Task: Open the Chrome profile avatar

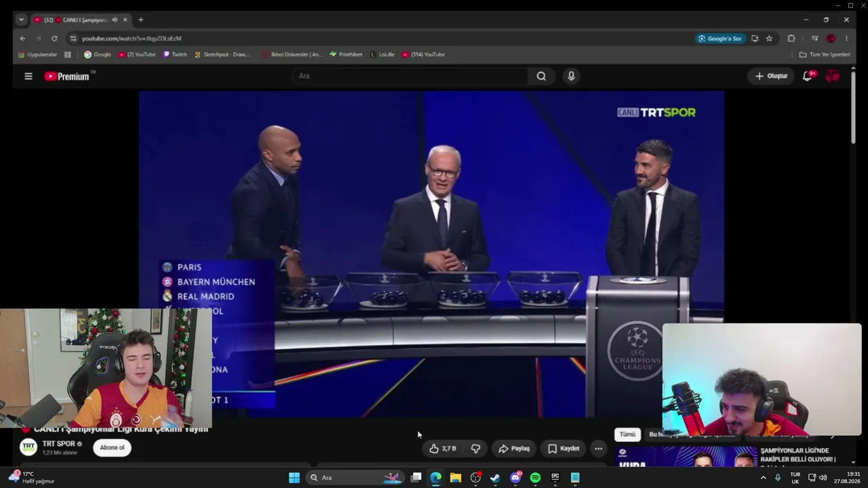Action: (x=831, y=39)
